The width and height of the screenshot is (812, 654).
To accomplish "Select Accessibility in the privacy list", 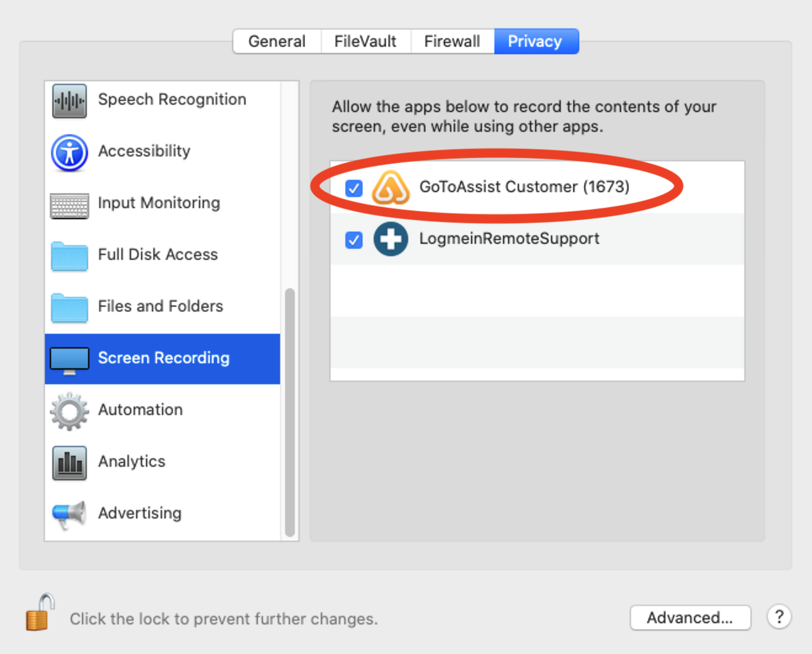I will [x=163, y=151].
